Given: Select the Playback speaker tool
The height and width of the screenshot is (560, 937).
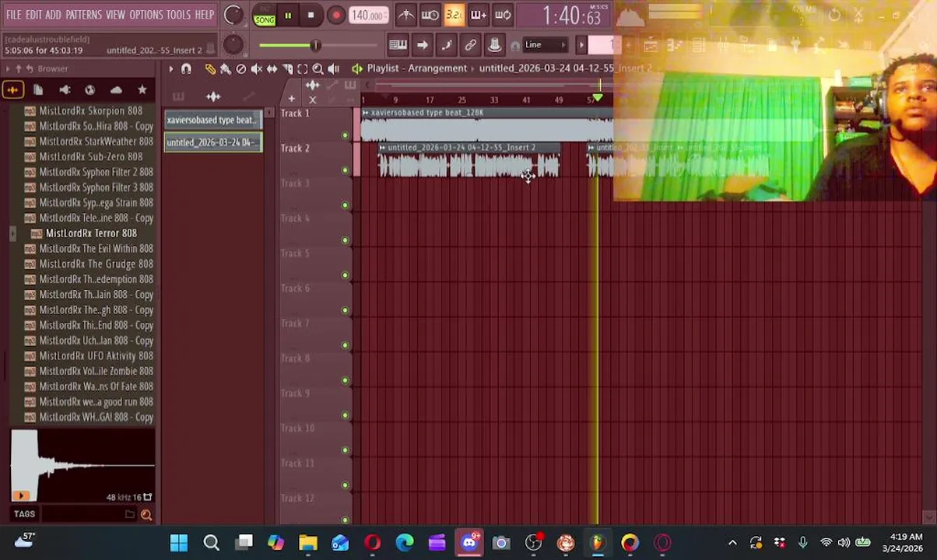Looking at the screenshot, I should 333,69.
